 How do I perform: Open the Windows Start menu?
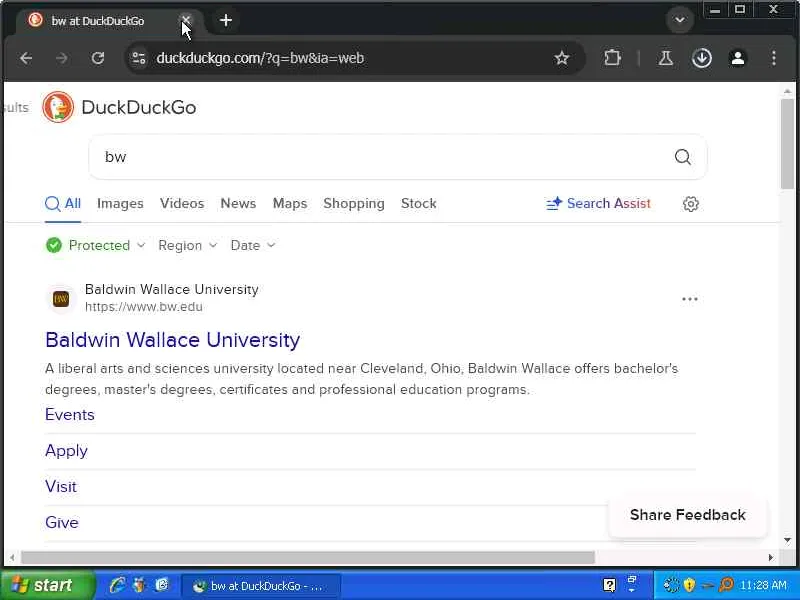tap(47, 585)
